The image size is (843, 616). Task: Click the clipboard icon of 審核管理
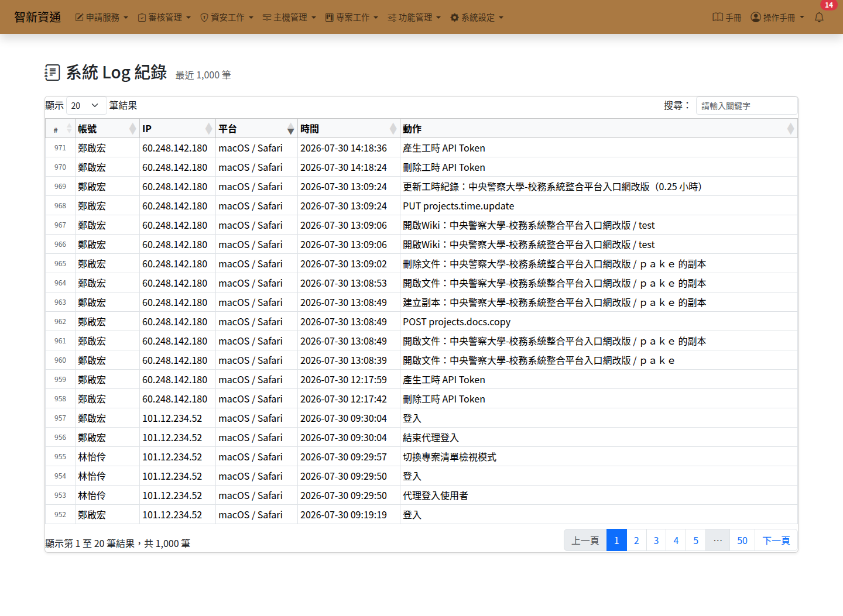point(142,18)
